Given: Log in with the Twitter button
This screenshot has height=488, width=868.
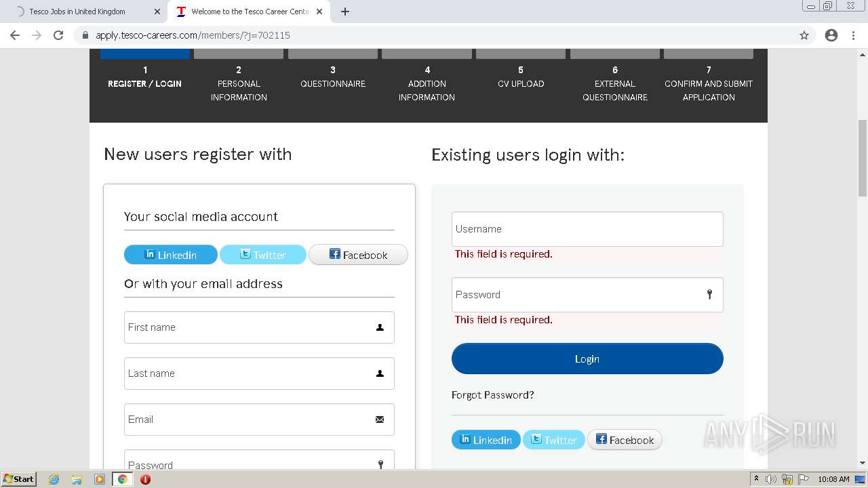Looking at the screenshot, I should (553, 440).
